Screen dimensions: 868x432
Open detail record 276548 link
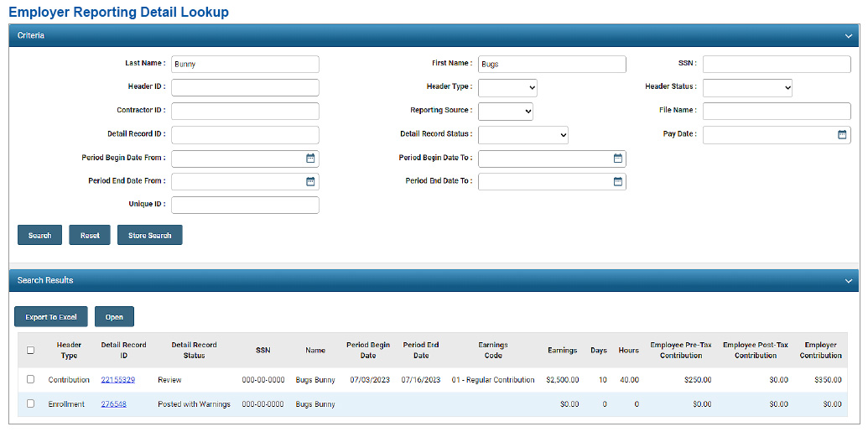click(113, 404)
